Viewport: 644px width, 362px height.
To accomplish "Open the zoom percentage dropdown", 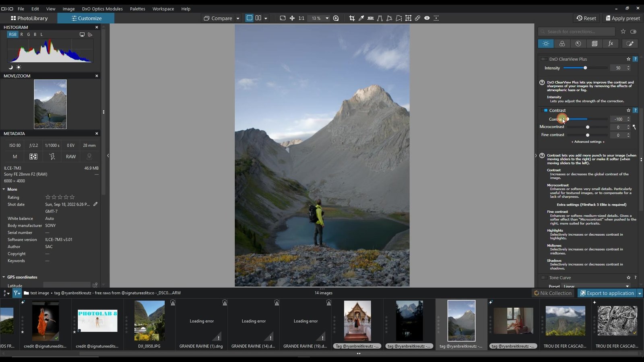I will tap(327, 18).
